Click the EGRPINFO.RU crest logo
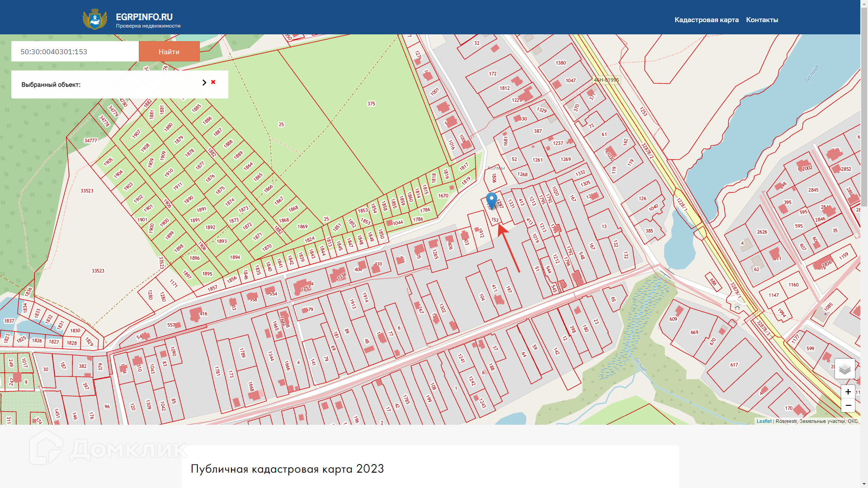The image size is (868, 488). click(95, 19)
